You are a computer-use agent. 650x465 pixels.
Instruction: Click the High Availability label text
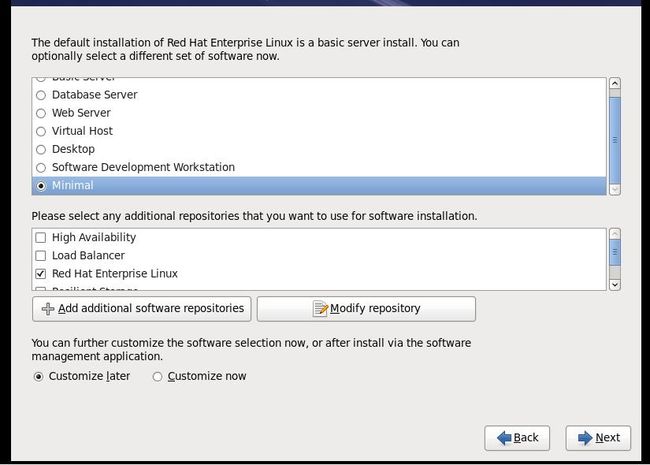click(94, 237)
